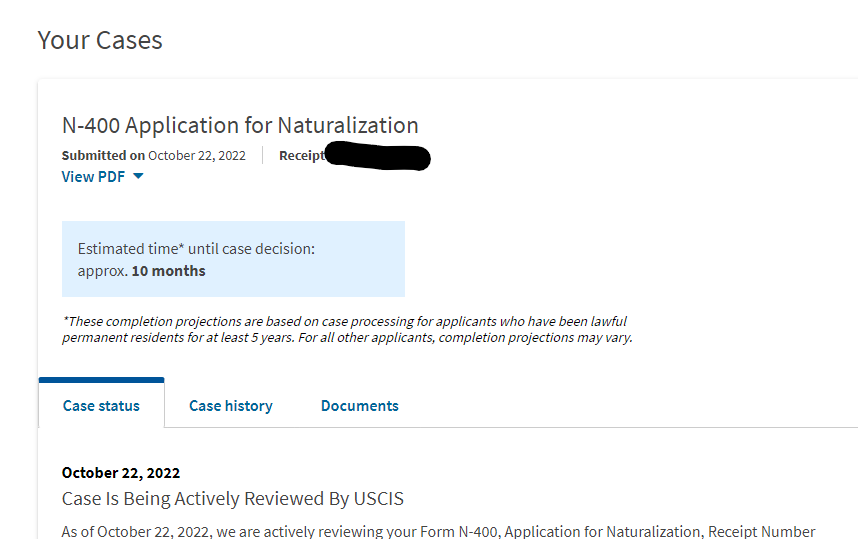Click the N-400 Application for Naturalization title
This screenshot has height=539, width=858.
[x=240, y=125]
